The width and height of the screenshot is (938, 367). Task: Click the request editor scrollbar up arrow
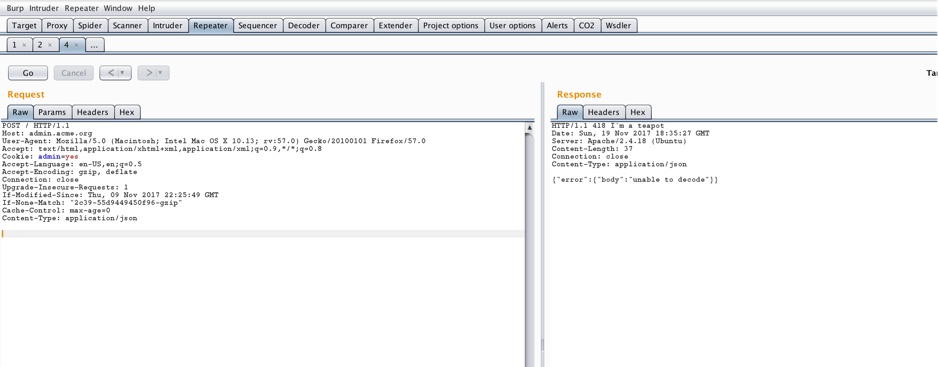pyautogui.click(x=529, y=127)
